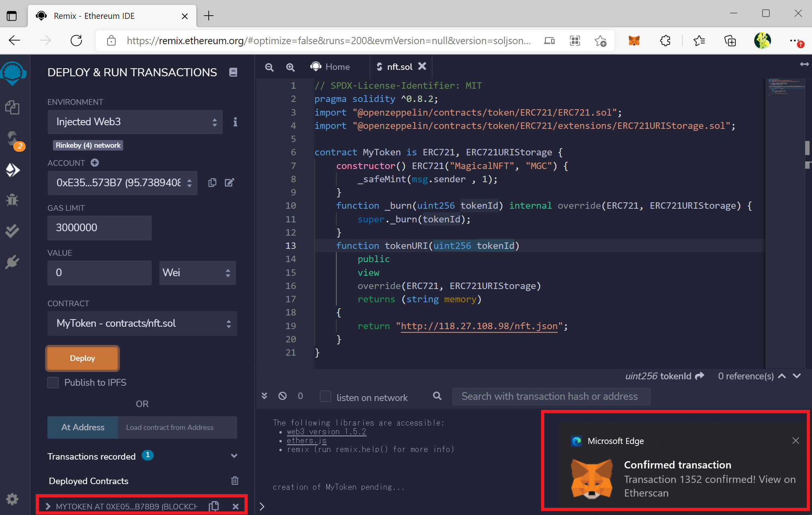Enable the Publish to IPFS checkbox
This screenshot has height=515, width=812.
pyautogui.click(x=53, y=383)
